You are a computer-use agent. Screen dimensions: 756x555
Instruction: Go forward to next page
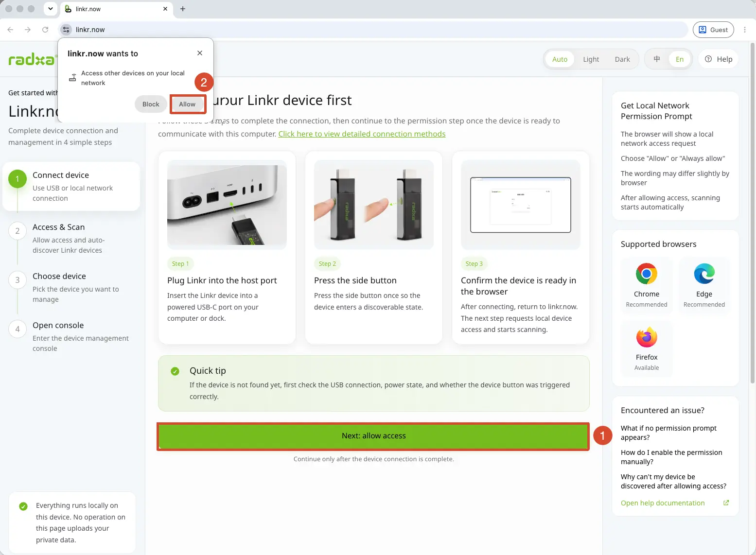point(28,30)
